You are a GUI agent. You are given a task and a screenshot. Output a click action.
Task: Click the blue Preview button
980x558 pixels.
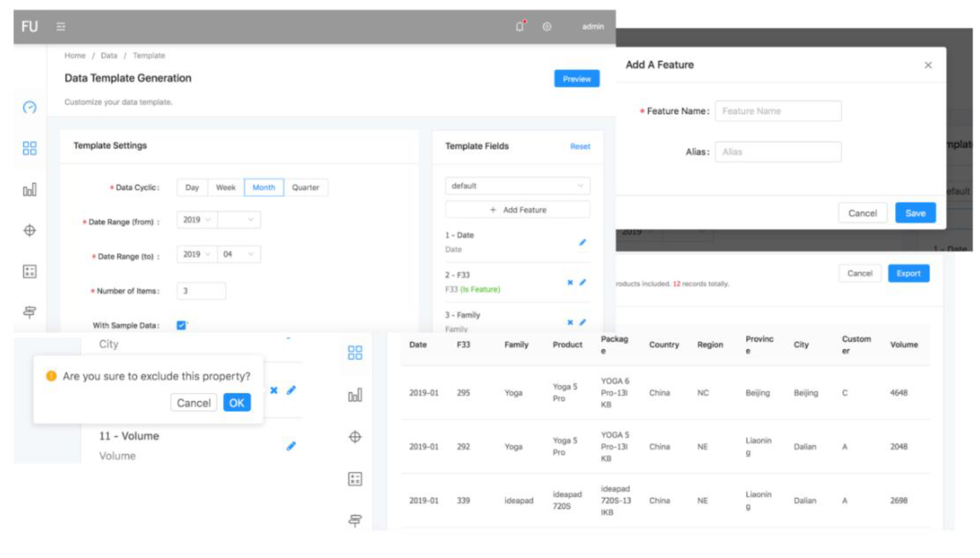point(576,79)
